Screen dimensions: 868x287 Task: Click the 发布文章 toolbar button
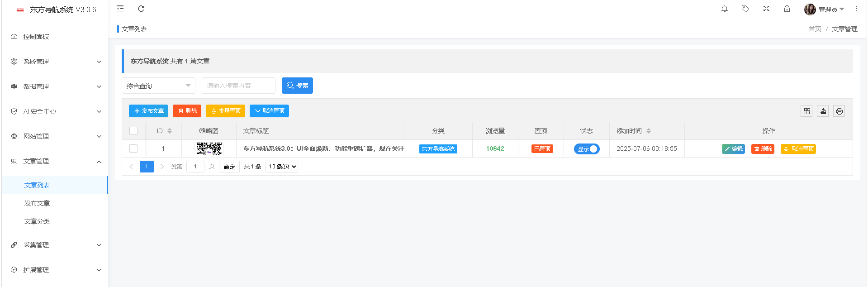148,111
